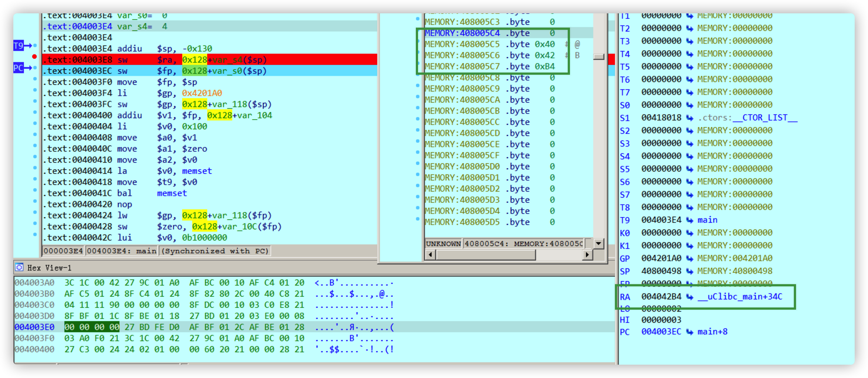Select the Hex View-1 tab title
Screen dimensions: 868x378
click(x=49, y=268)
